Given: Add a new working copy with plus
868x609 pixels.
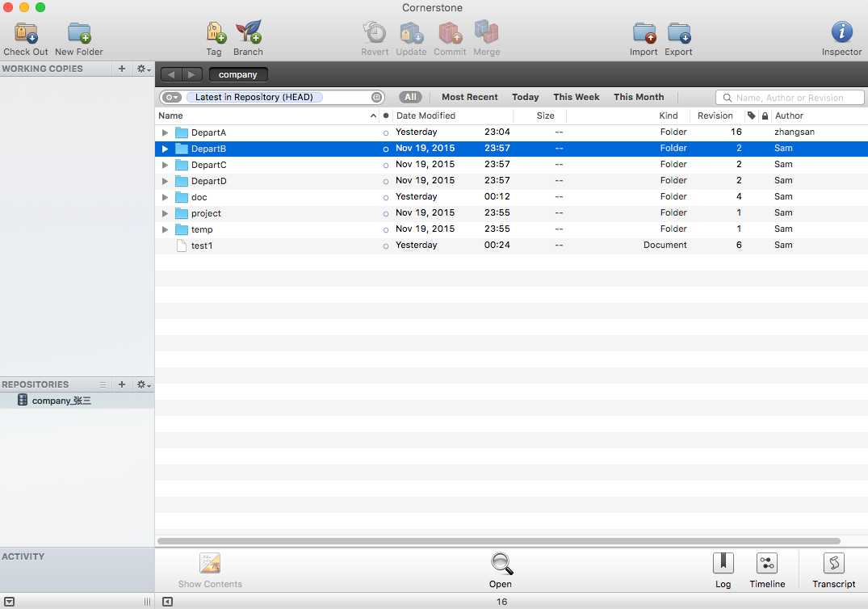Looking at the screenshot, I should [x=122, y=69].
